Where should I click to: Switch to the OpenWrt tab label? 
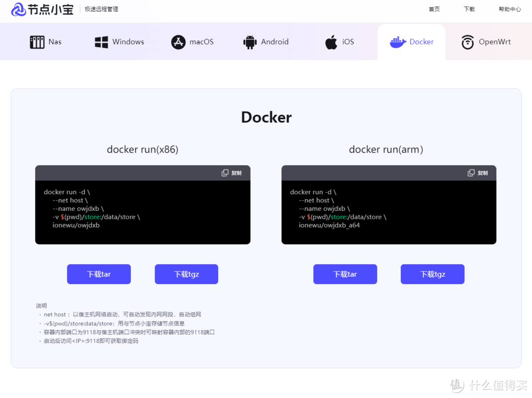[x=495, y=42]
